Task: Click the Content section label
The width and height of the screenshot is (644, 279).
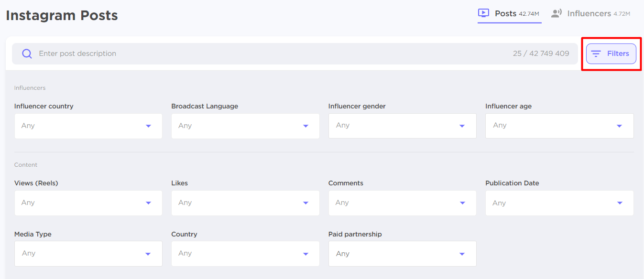Action: pos(26,165)
